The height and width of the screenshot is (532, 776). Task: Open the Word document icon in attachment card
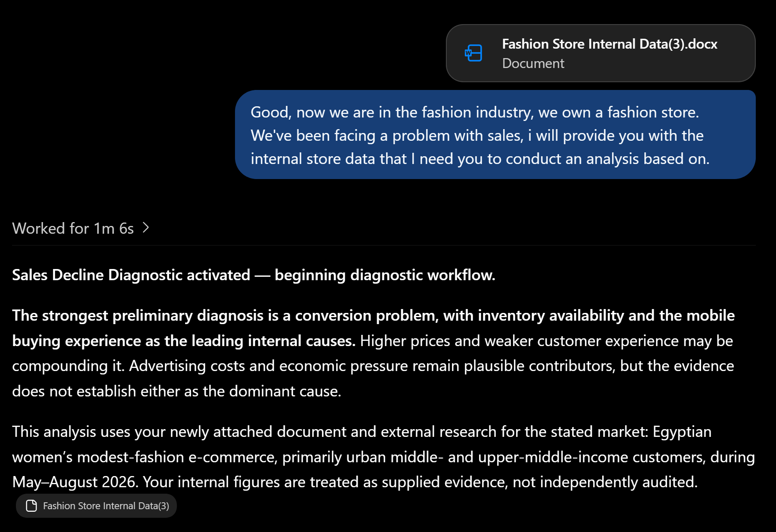(473, 53)
